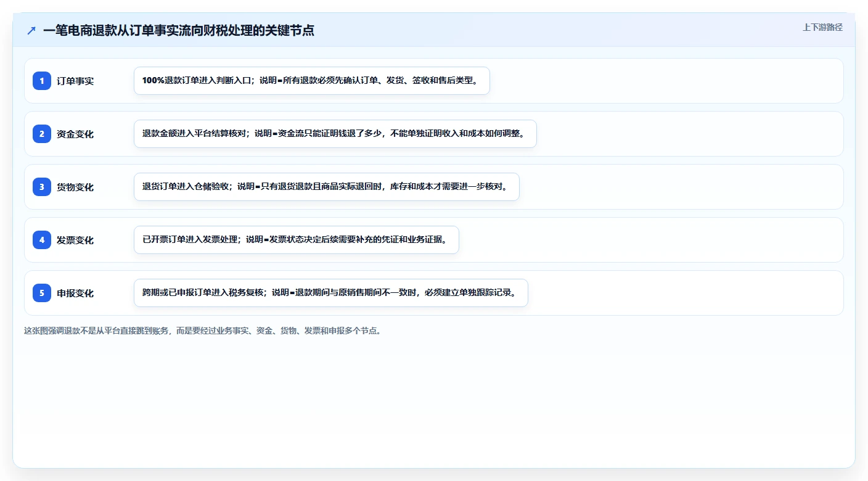Click the title 一笔电商退款从订单事实流向财税处理的关键节点

[x=179, y=30]
